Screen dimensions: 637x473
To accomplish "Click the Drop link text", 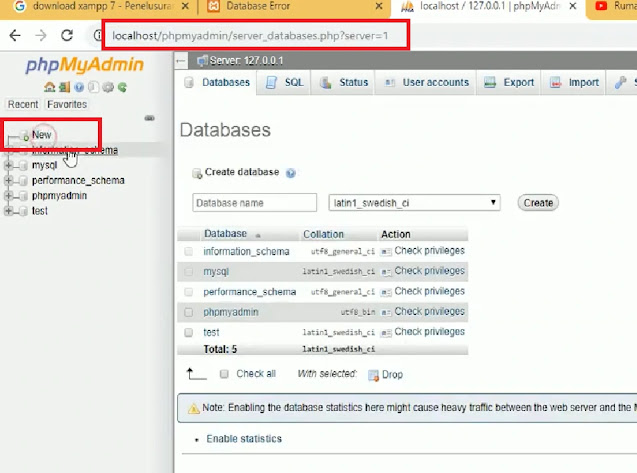I will (392, 375).
